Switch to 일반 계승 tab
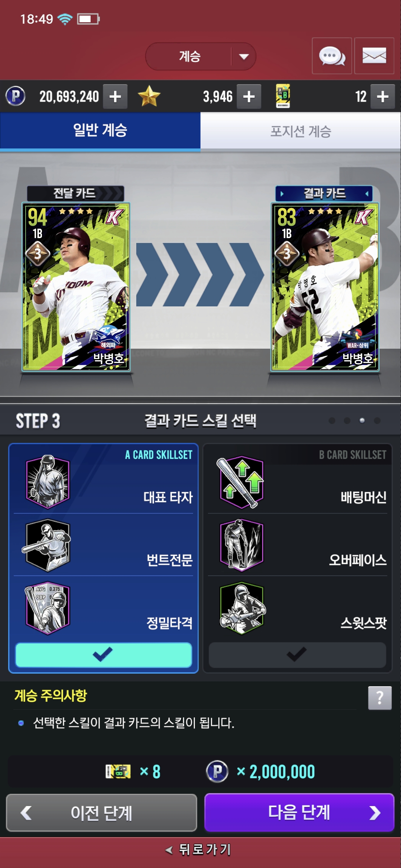This screenshot has height=868, width=401. [100, 131]
